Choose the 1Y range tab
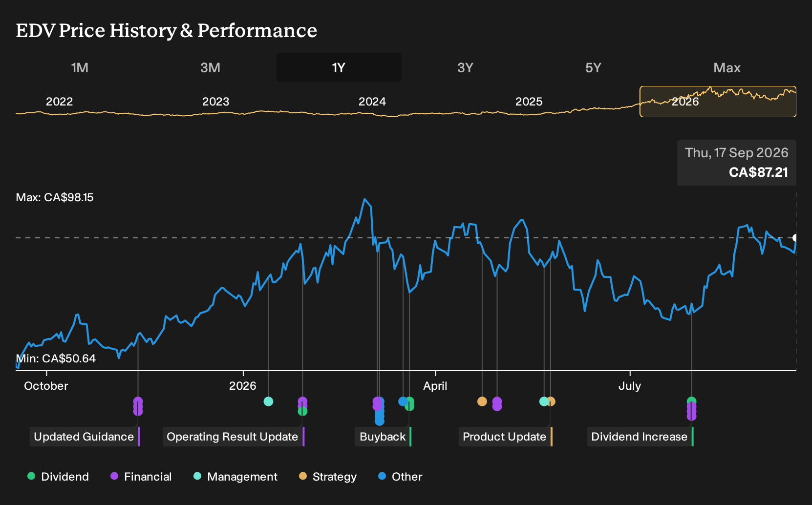The image size is (812, 505). [x=339, y=67]
